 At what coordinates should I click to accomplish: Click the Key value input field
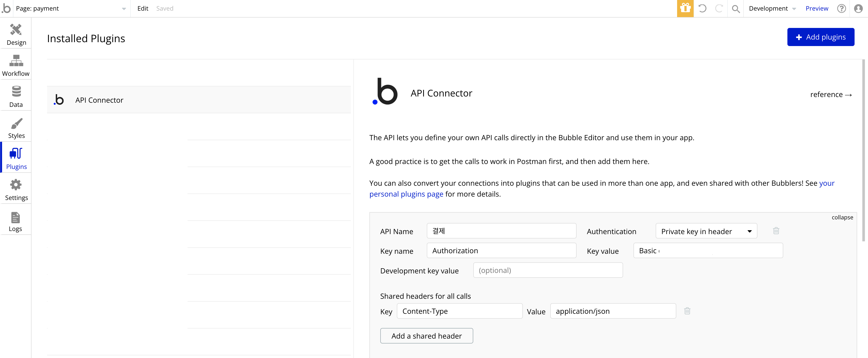[x=708, y=251]
